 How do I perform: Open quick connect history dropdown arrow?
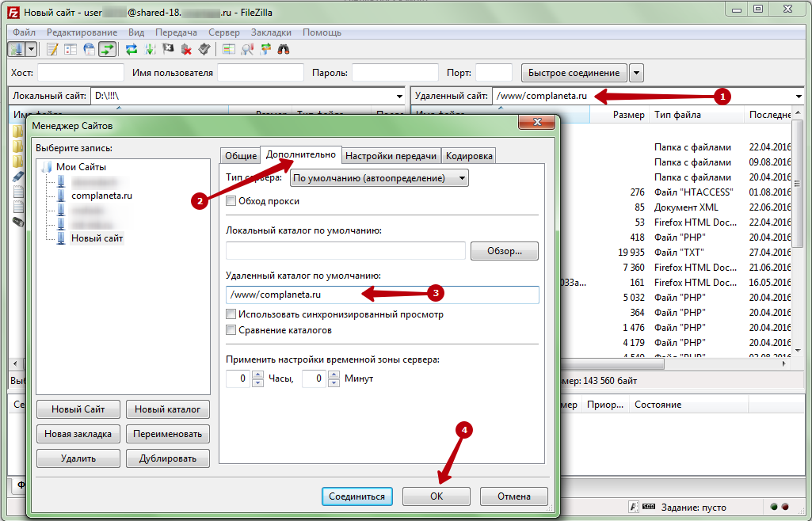point(636,73)
